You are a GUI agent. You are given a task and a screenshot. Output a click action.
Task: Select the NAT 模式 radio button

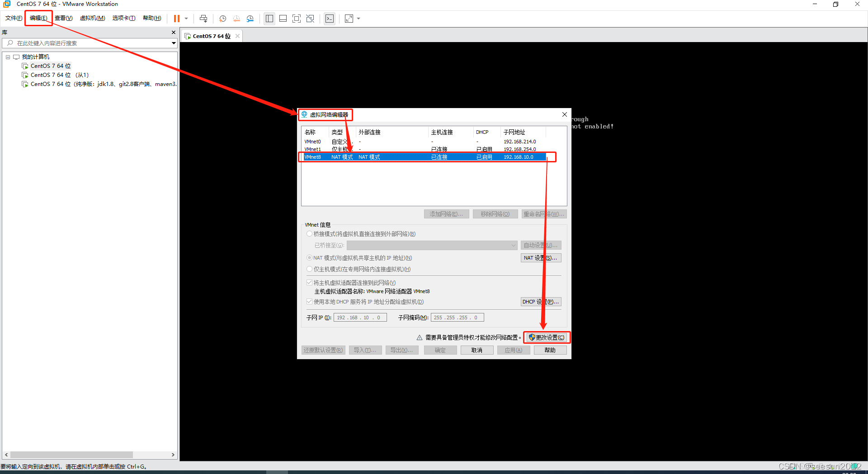(310, 258)
